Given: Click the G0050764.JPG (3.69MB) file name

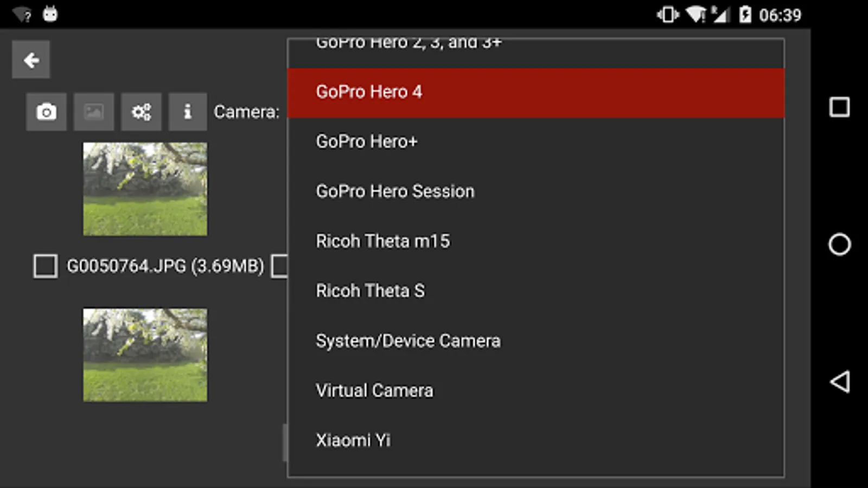Looking at the screenshot, I should tap(165, 266).
